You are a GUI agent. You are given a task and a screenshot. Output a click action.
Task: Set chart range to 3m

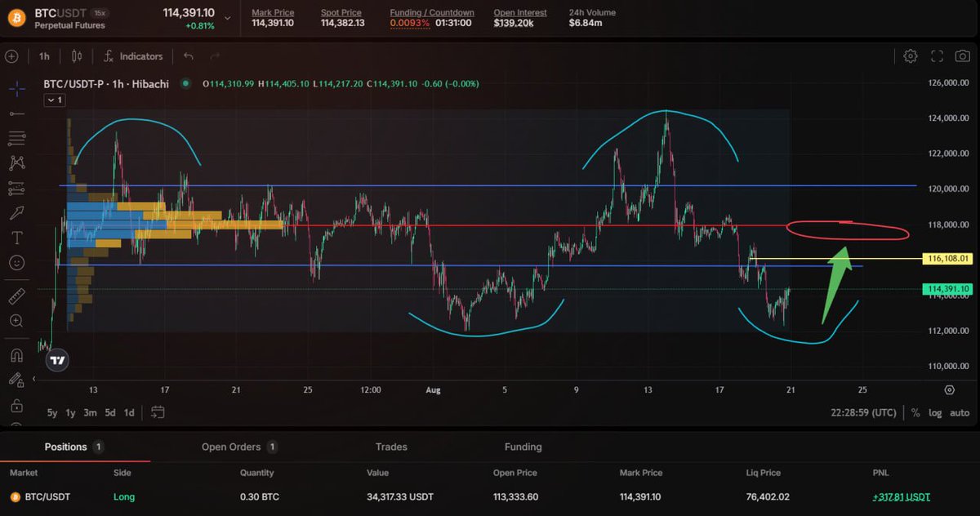[x=91, y=413]
